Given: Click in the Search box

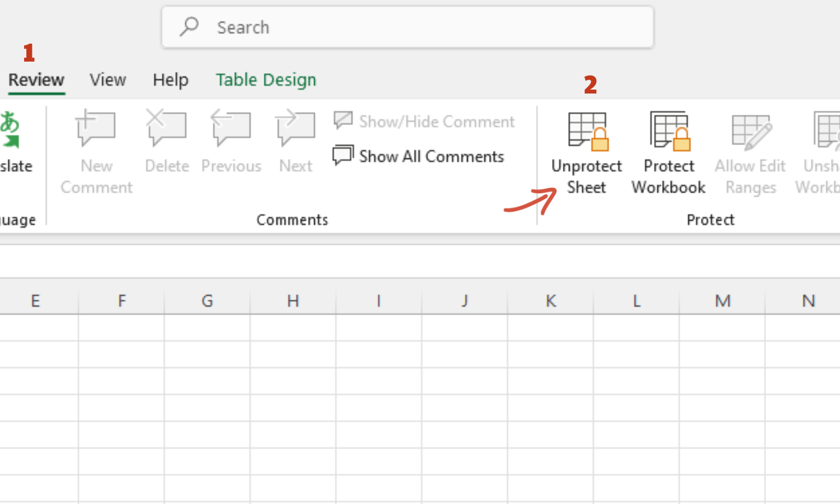Looking at the screenshot, I should pyautogui.click(x=408, y=27).
